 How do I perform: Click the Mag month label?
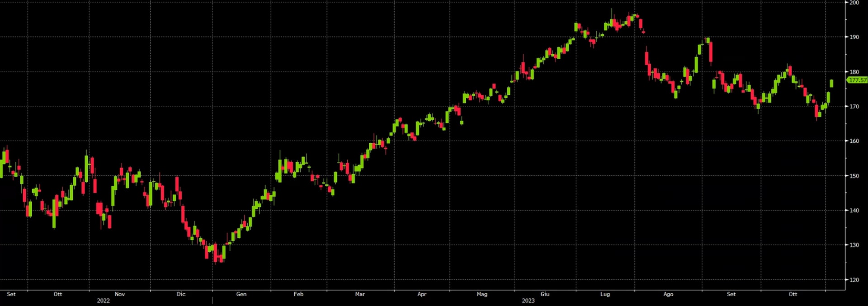[x=482, y=294]
